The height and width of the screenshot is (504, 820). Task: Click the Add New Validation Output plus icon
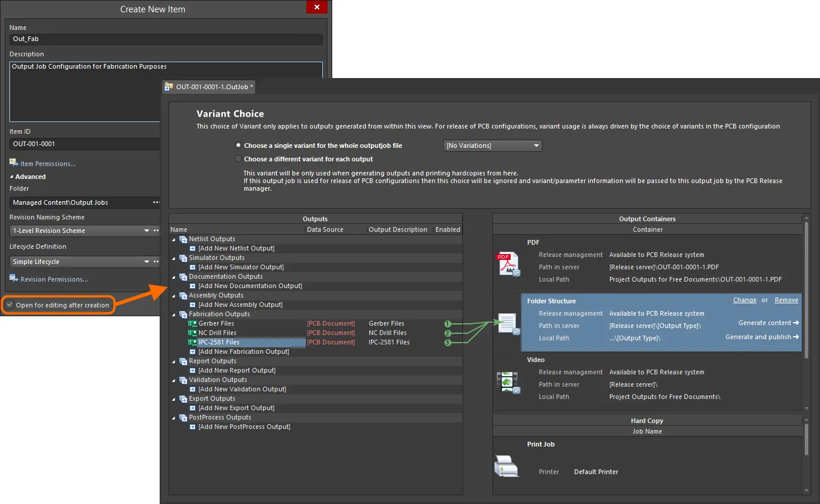coord(193,390)
